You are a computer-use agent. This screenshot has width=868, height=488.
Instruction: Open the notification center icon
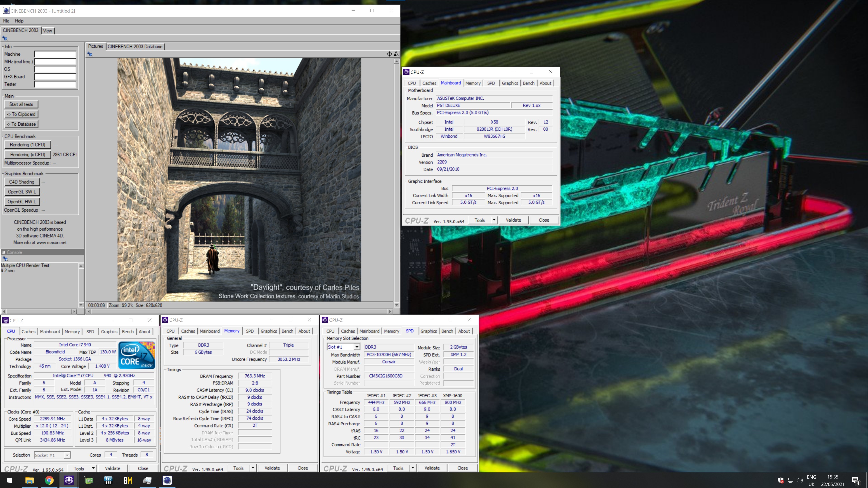click(855, 481)
